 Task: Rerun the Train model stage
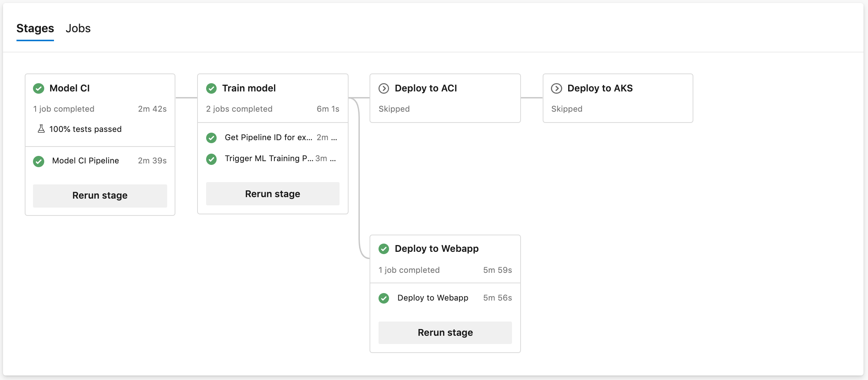[272, 194]
